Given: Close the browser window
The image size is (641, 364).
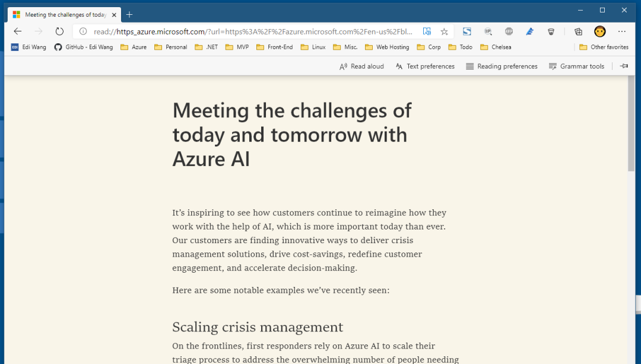Looking at the screenshot, I should (624, 10).
